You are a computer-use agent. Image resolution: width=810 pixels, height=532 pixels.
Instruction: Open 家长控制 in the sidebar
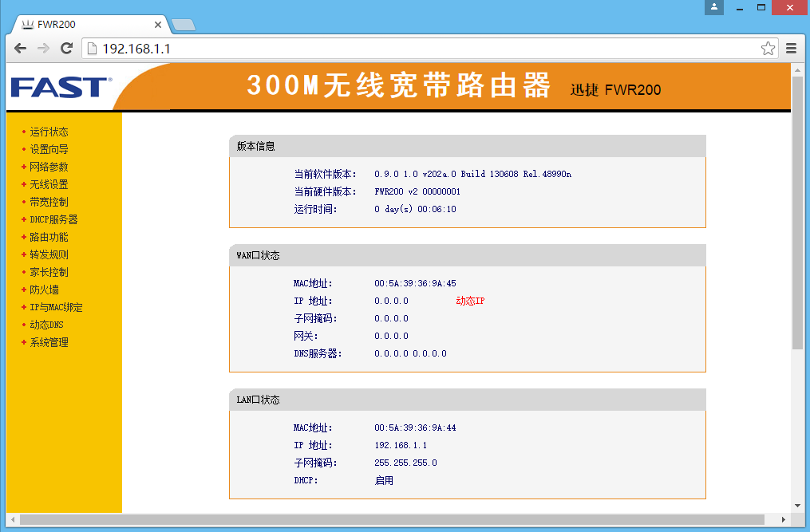49,272
